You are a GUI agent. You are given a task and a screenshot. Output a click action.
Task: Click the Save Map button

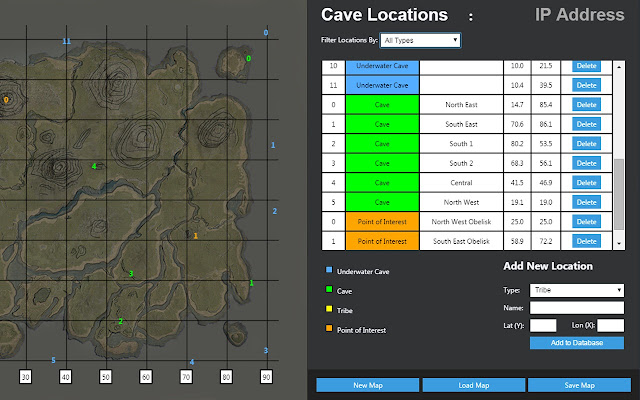tap(579, 385)
